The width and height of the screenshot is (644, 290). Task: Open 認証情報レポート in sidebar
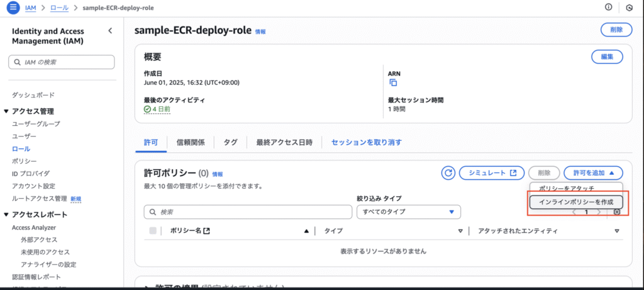(x=36, y=277)
